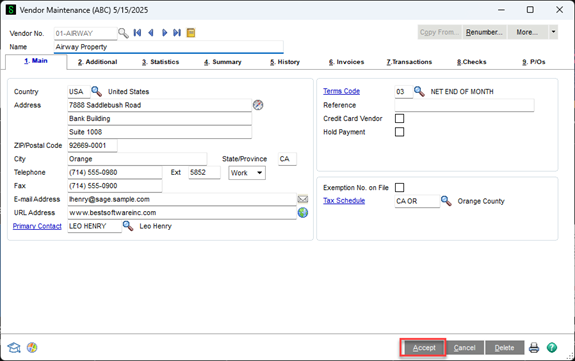575x361 pixels.
Task: Click the Suite 1008 address line
Action: [160, 132]
